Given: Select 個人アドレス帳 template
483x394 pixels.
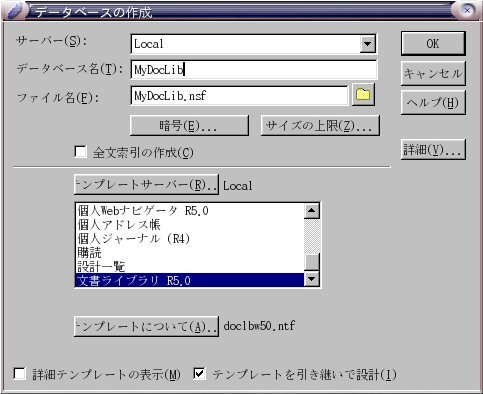Looking at the screenshot, I should pos(190,225).
